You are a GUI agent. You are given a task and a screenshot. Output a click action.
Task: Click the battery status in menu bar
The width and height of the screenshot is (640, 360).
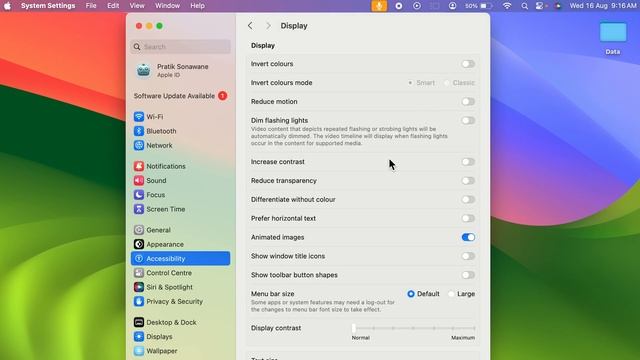pos(479,6)
